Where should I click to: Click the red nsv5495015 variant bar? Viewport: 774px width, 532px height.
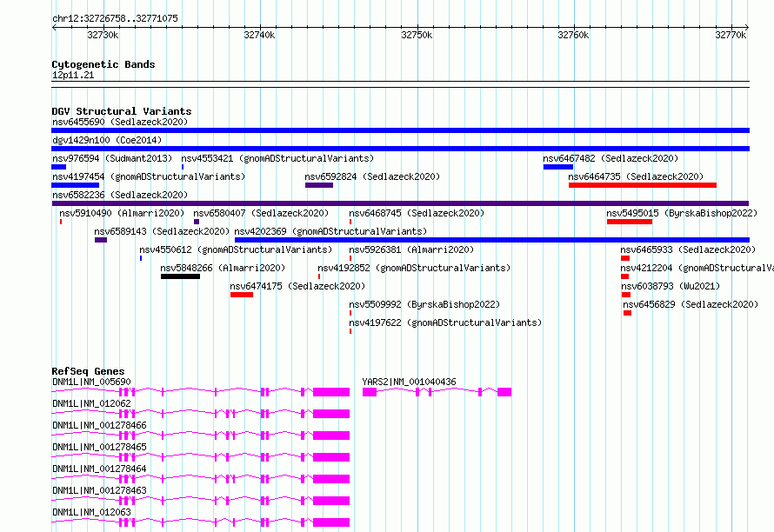630,222
